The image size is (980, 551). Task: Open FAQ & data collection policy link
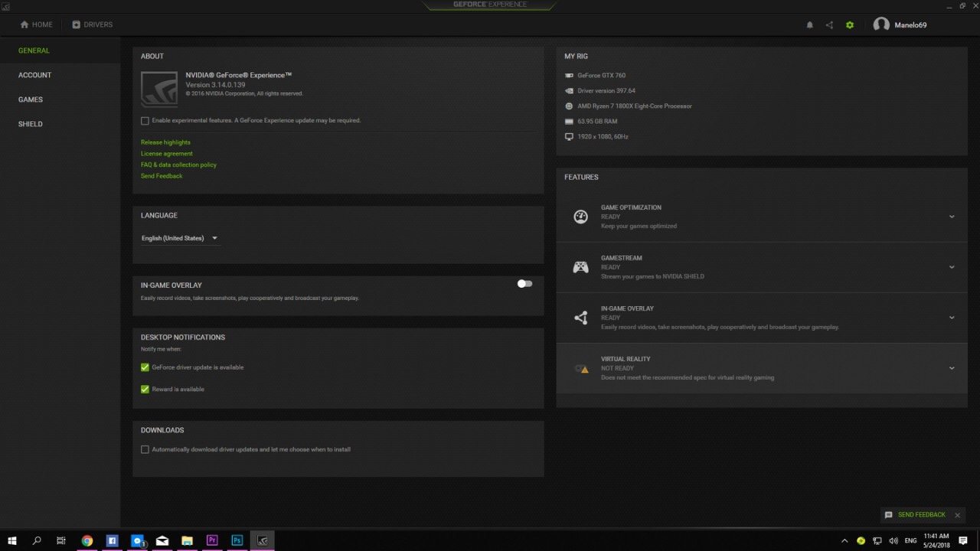click(x=178, y=165)
